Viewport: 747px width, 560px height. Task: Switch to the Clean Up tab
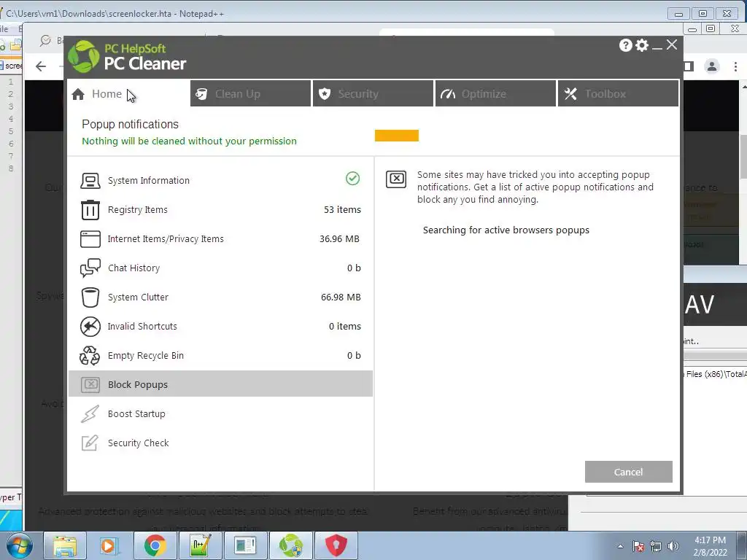point(251,94)
